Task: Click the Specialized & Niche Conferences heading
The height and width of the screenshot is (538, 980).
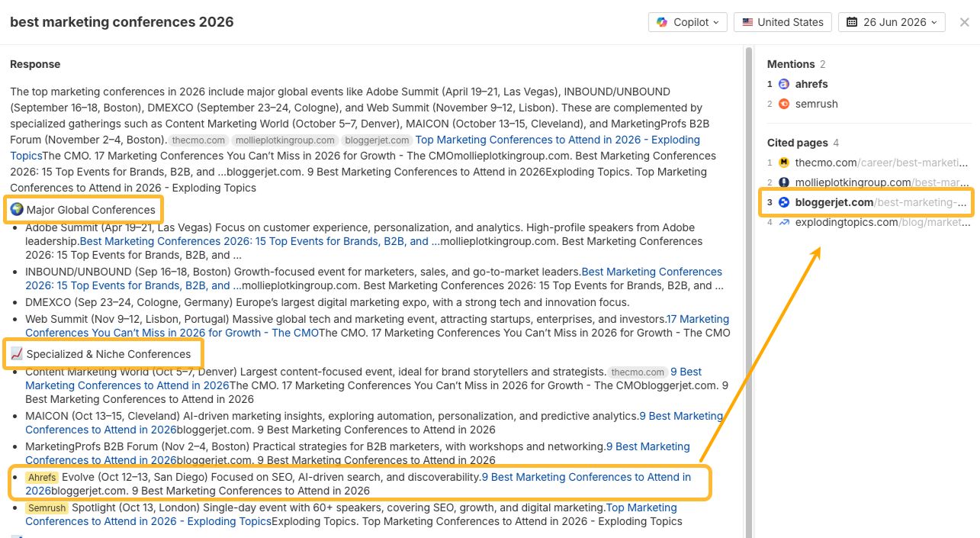Action: coord(108,354)
